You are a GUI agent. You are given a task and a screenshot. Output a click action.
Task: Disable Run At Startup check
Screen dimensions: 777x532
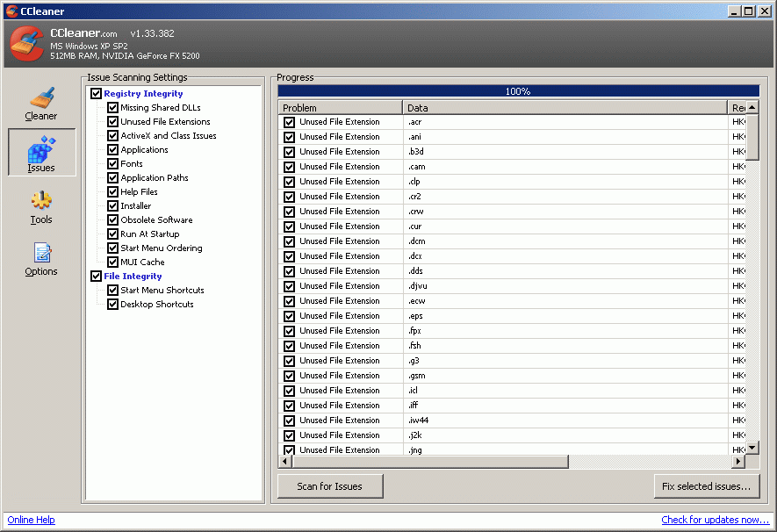(113, 234)
